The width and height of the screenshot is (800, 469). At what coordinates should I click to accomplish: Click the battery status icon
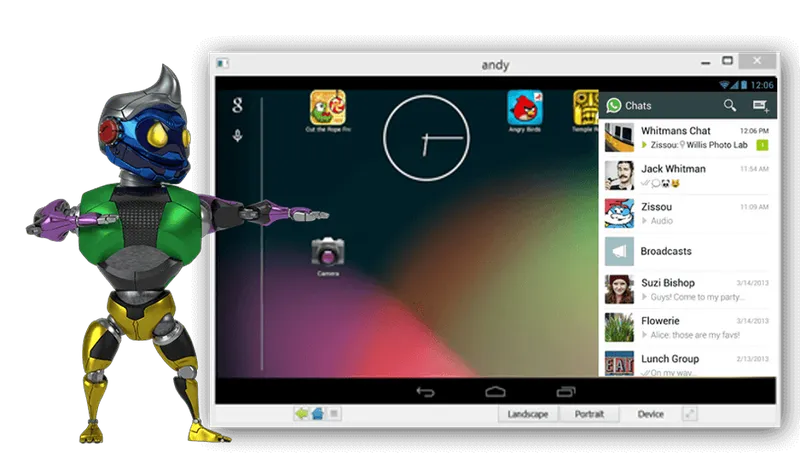pos(744,85)
